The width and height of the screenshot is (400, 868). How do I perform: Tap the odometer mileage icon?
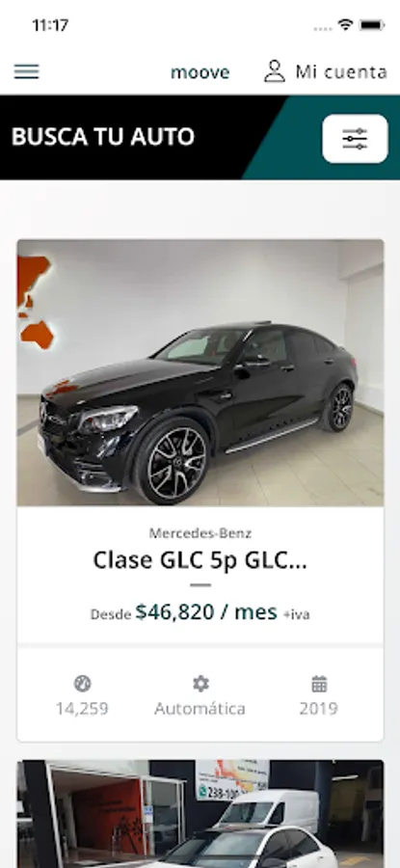[x=82, y=684]
